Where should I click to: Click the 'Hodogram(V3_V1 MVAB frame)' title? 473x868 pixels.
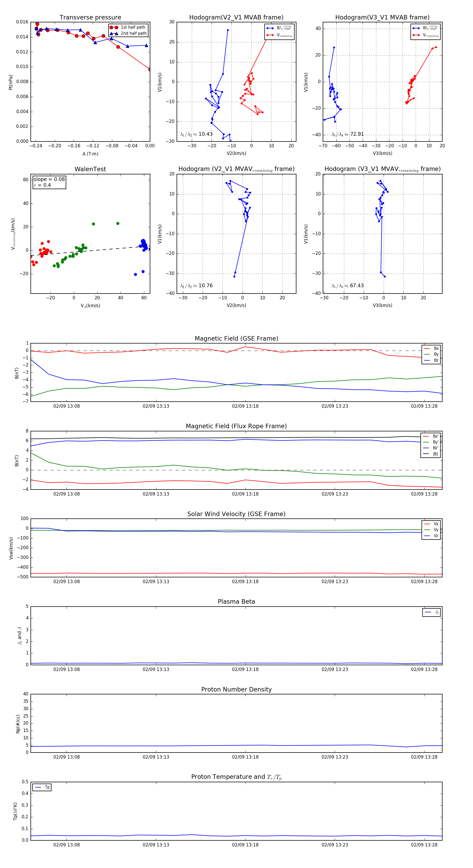(x=382, y=18)
